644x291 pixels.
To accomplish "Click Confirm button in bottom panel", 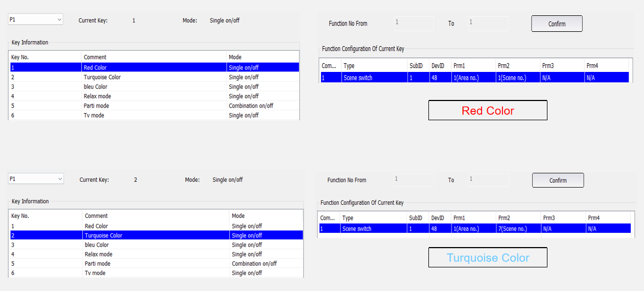I will (558, 181).
